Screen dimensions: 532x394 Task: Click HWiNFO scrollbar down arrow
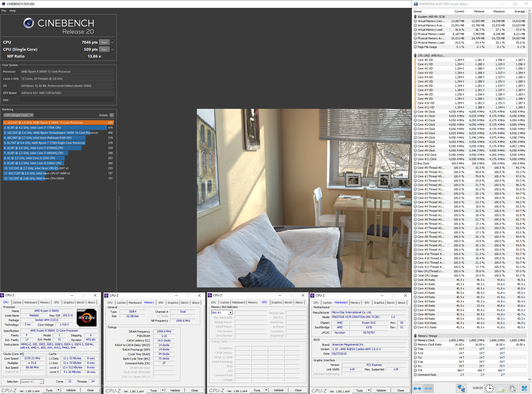tap(529, 380)
